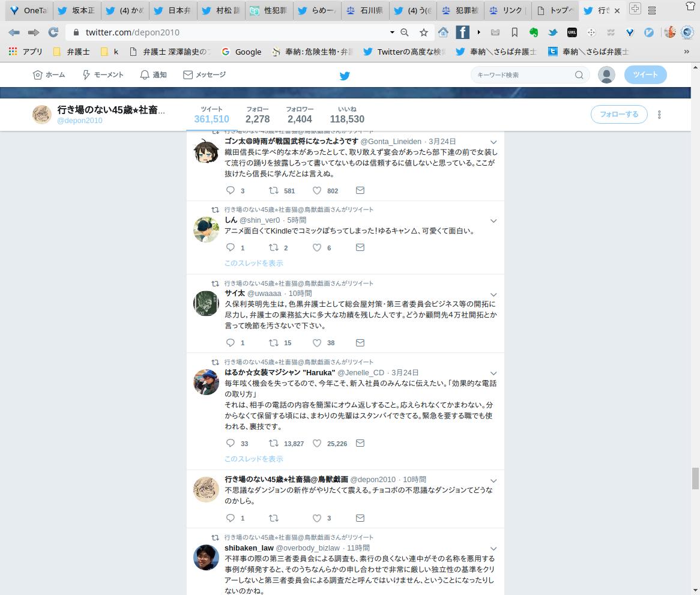Screen dimensions: 700x595
Task: Open shibaken_law profile avatar thumbnail
Action: point(206,558)
